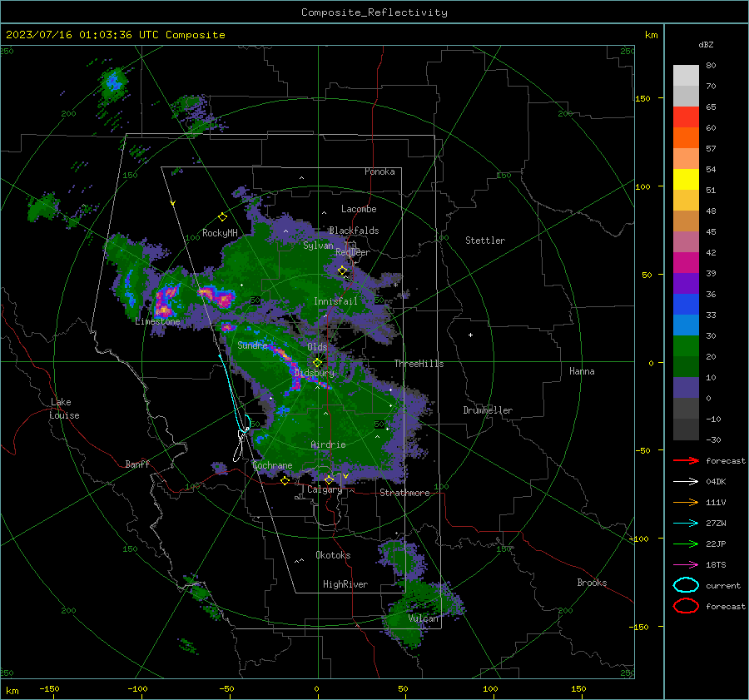
Task: Click the Lake Louise label
Action: (x=65, y=409)
